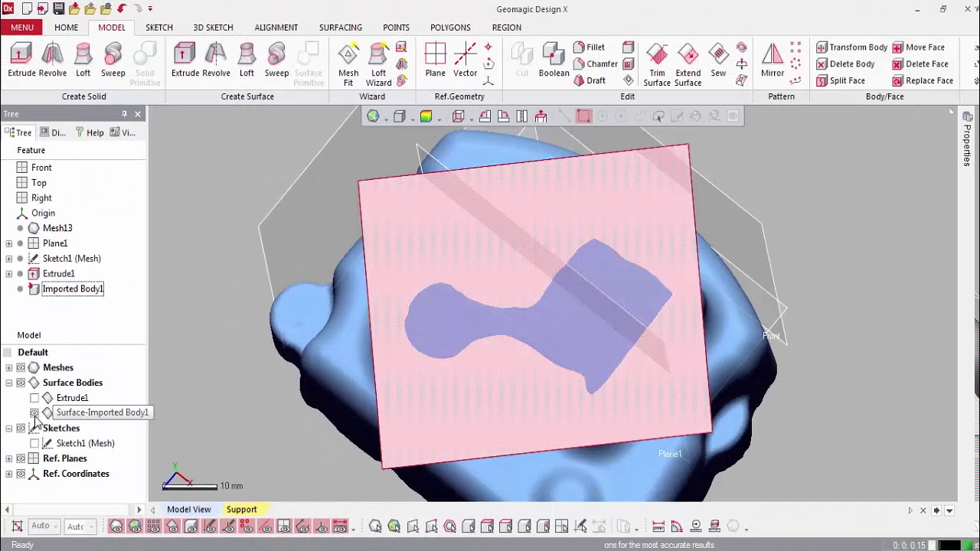Image resolution: width=980 pixels, height=551 pixels.
Task: Toggle visibility checkbox for Sketch1 (Mesh) under Sketches
Action: [34, 443]
